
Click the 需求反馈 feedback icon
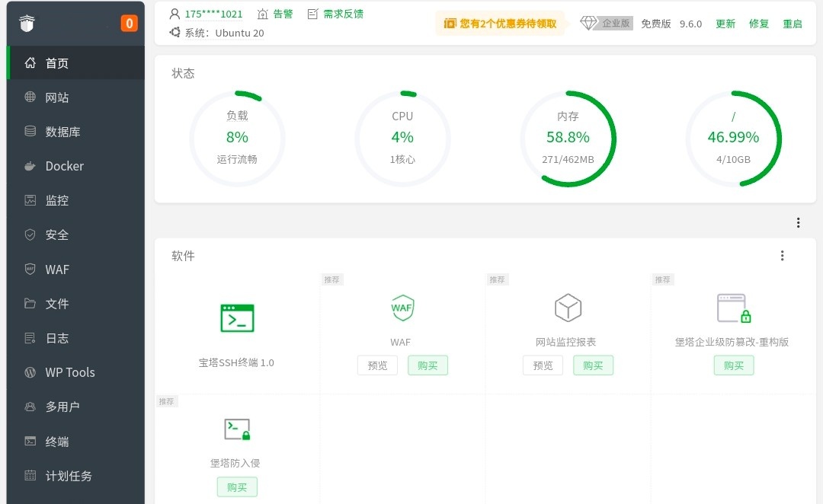312,14
